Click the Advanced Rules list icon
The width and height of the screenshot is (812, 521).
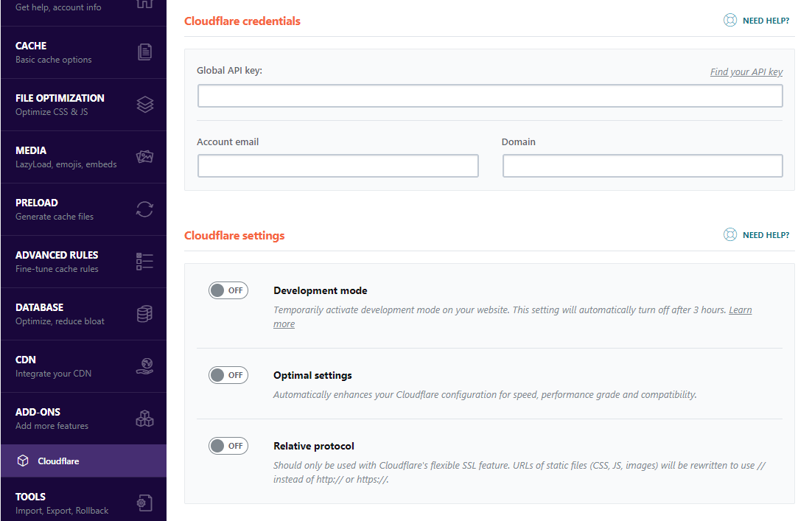coord(145,262)
